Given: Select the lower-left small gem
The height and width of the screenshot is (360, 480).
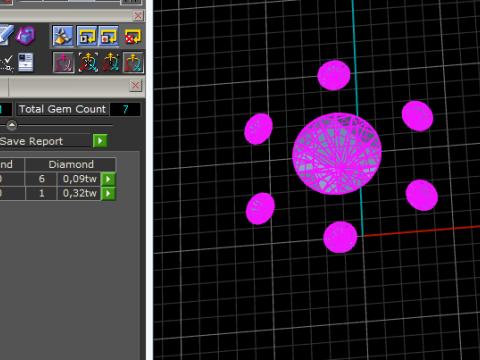Looking at the screenshot, I should 260,208.
